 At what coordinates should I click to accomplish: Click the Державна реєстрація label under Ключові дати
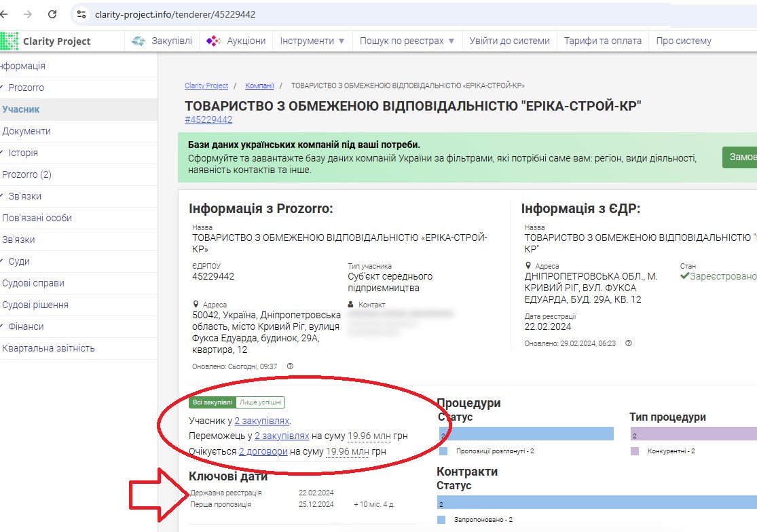(226, 493)
